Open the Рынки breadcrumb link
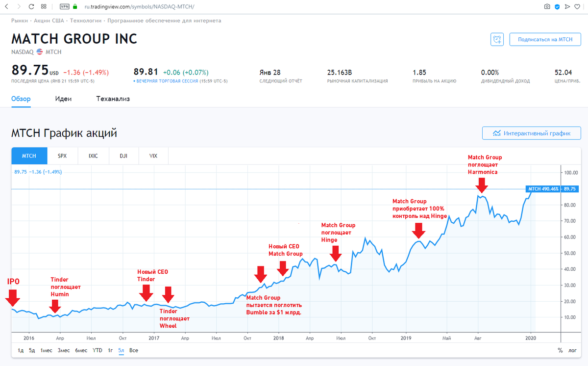This screenshot has width=588, height=366. 19,21
